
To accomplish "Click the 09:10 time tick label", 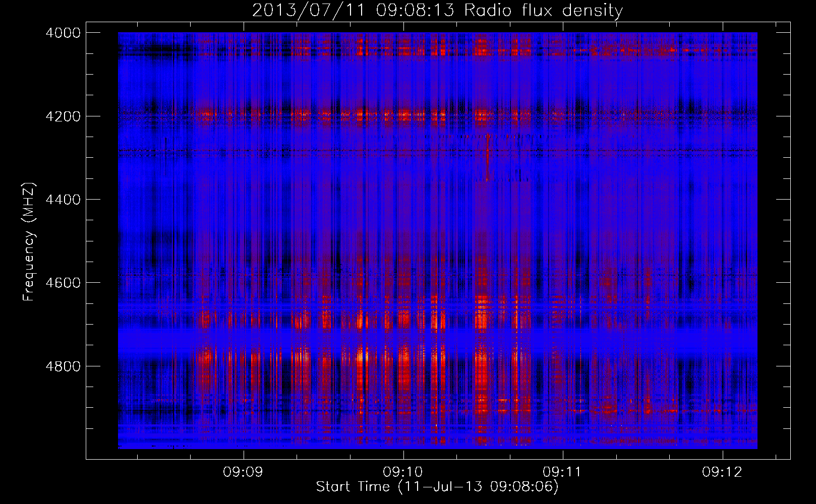I will click(x=403, y=472).
